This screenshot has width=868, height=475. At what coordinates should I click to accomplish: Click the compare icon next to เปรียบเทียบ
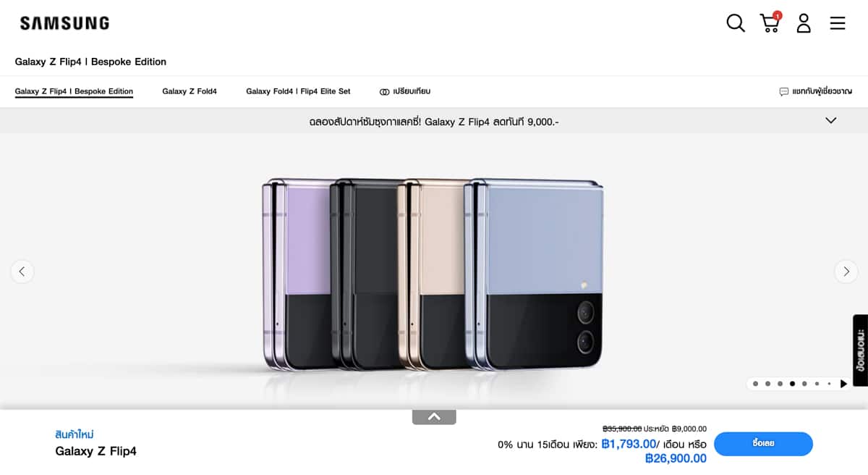(384, 92)
